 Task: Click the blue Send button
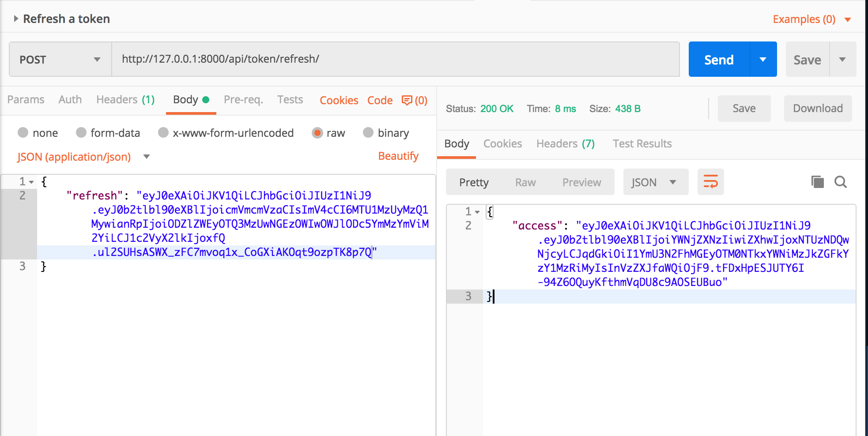pyautogui.click(x=719, y=60)
